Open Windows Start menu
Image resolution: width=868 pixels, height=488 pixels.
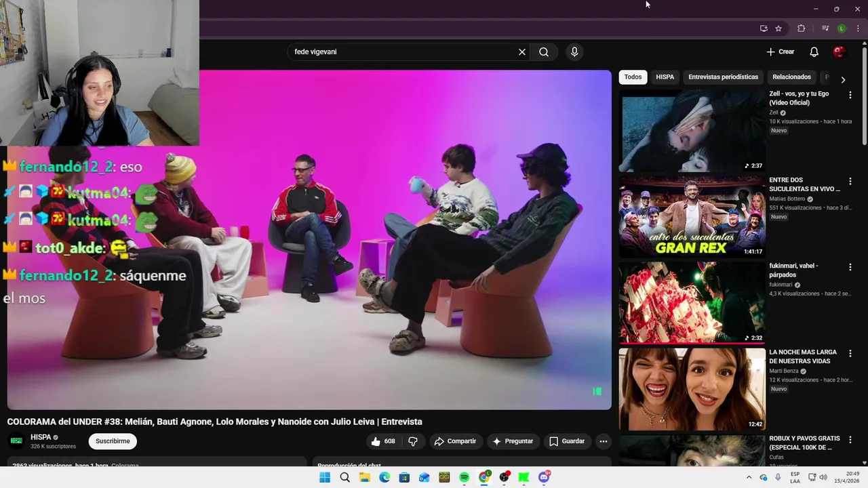(325, 477)
